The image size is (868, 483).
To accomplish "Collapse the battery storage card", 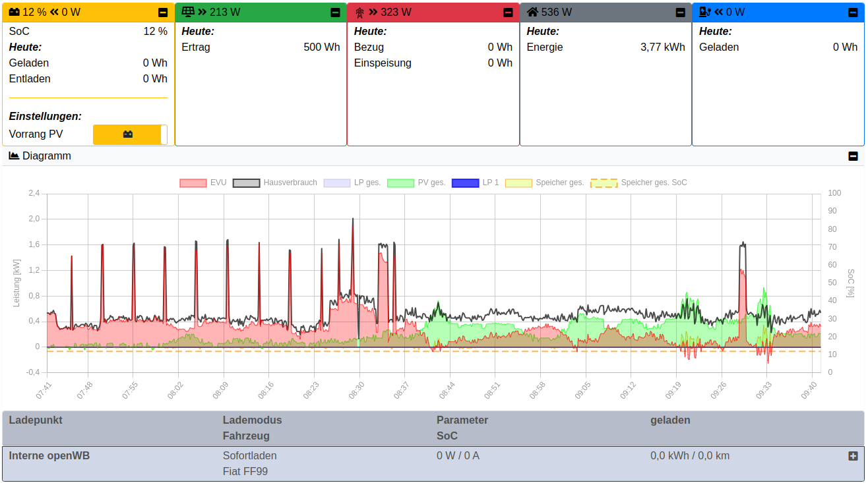I will click(163, 13).
